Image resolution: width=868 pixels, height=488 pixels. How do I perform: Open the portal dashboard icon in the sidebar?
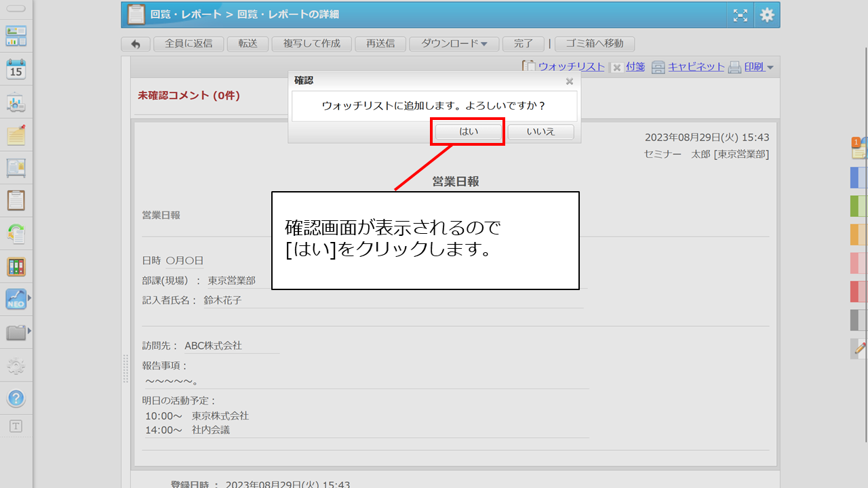tap(16, 36)
